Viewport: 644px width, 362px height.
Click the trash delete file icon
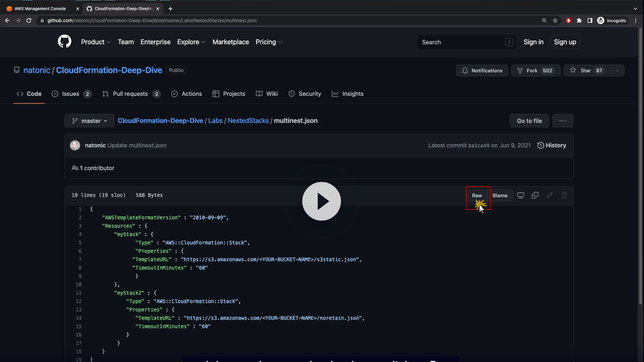[x=564, y=195]
